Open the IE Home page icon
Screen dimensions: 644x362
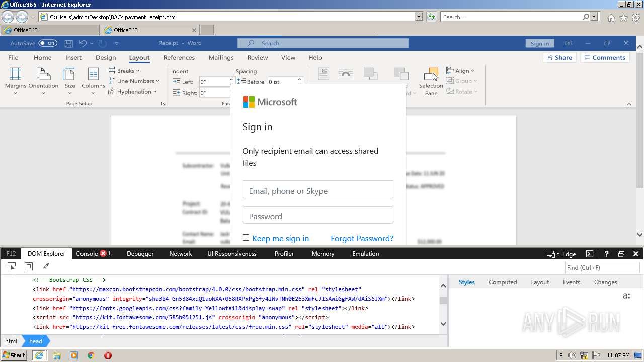point(611,17)
